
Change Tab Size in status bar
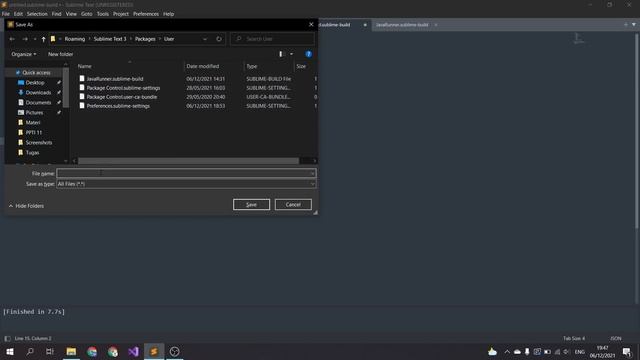pyautogui.click(x=574, y=338)
